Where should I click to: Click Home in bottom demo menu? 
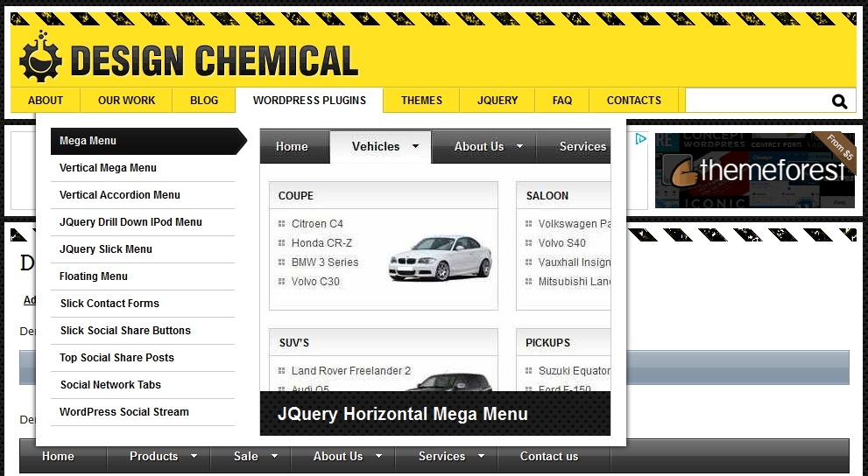[x=58, y=457]
